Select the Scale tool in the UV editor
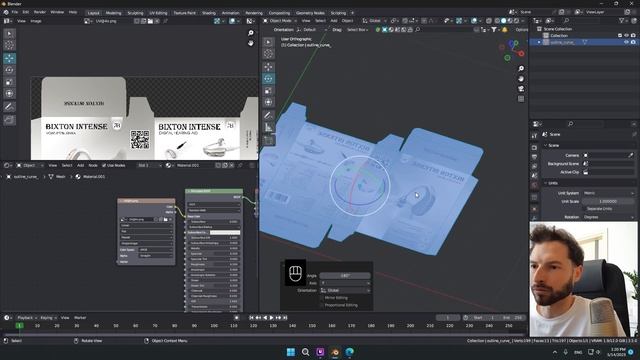This screenshot has width=640, height=360. (x=9, y=82)
